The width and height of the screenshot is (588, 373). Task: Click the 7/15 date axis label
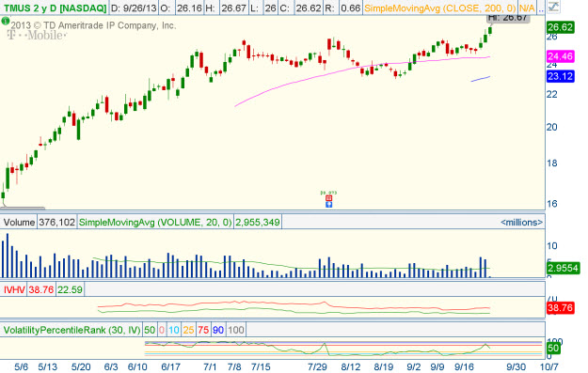click(x=261, y=366)
